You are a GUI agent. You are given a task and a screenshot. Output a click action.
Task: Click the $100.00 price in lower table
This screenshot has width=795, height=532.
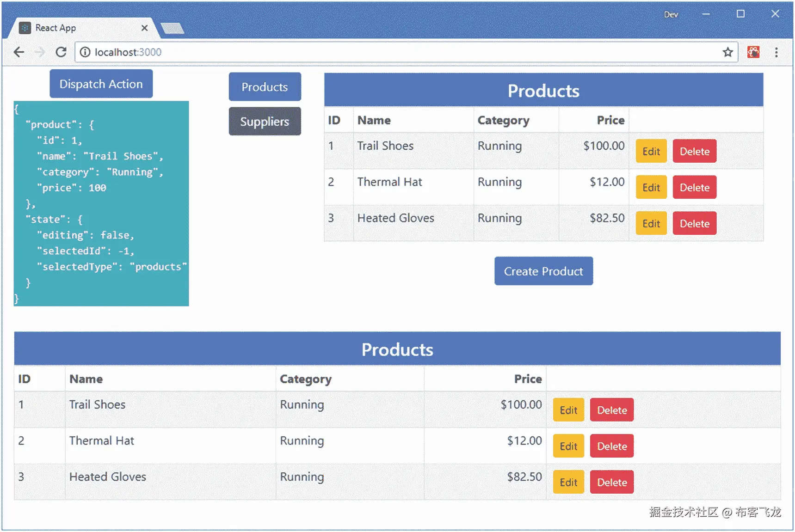pyautogui.click(x=521, y=405)
